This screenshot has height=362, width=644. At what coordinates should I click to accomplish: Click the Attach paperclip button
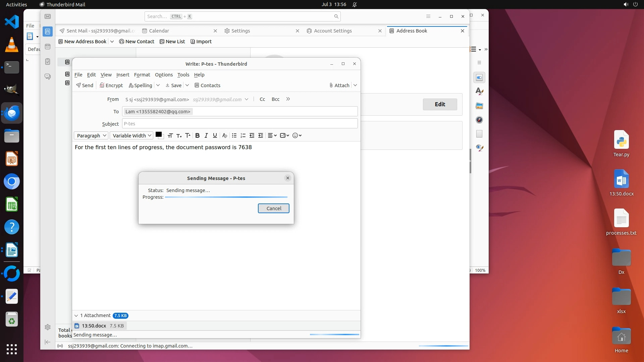[339, 85]
